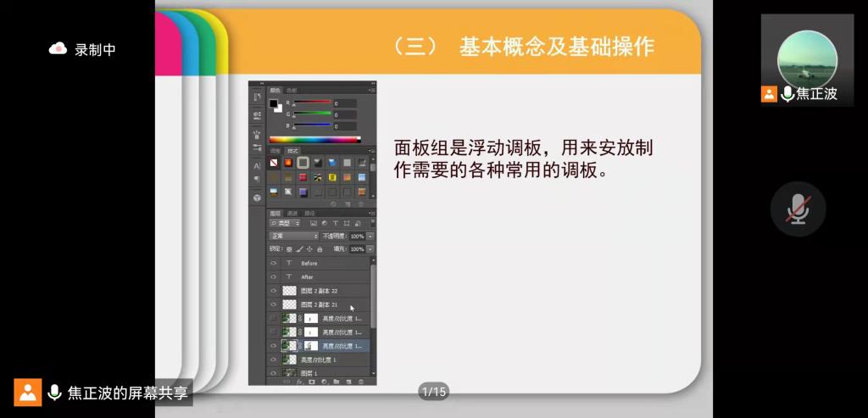Apply the red button style in Styles panel

(303, 177)
